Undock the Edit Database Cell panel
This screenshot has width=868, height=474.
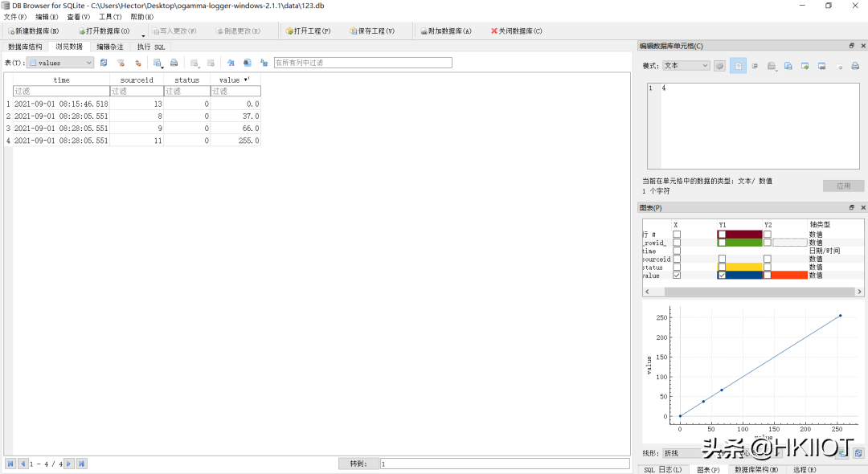point(851,46)
